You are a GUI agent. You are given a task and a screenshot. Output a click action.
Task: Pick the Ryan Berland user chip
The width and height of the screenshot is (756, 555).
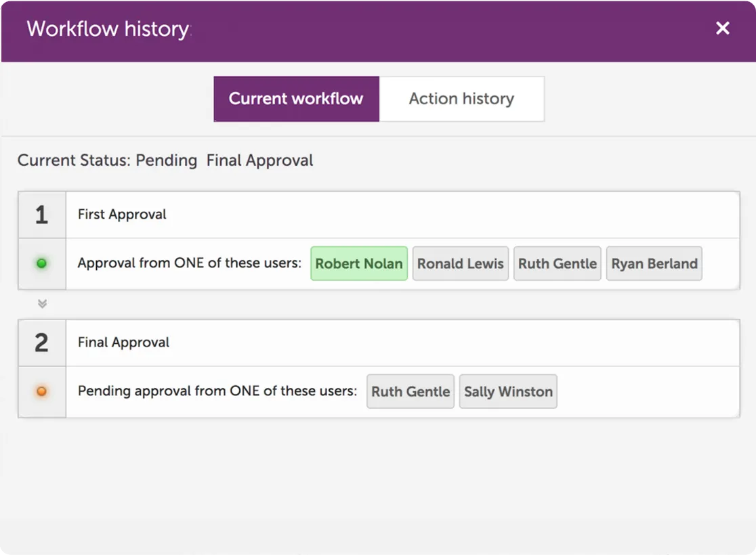click(x=654, y=263)
